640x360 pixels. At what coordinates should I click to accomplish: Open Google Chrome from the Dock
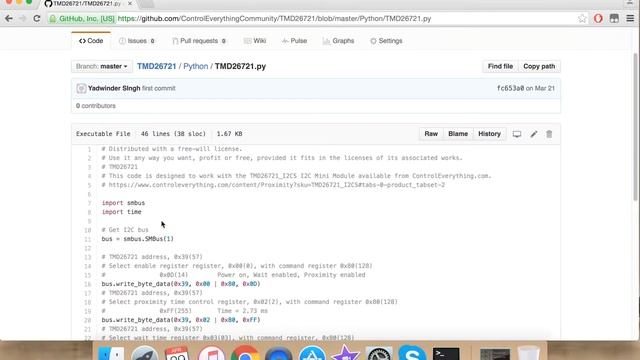[x=245, y=353]
